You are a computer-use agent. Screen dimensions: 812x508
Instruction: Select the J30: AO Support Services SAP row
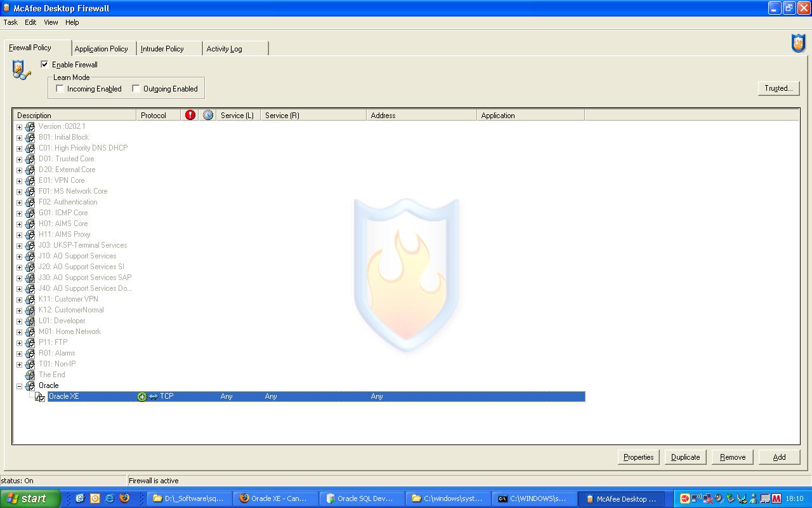(x=85, y=277)
